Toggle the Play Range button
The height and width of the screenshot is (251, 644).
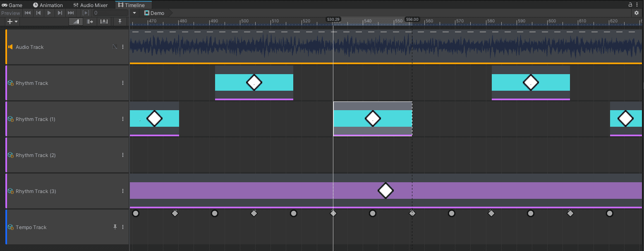click(85, 13)
